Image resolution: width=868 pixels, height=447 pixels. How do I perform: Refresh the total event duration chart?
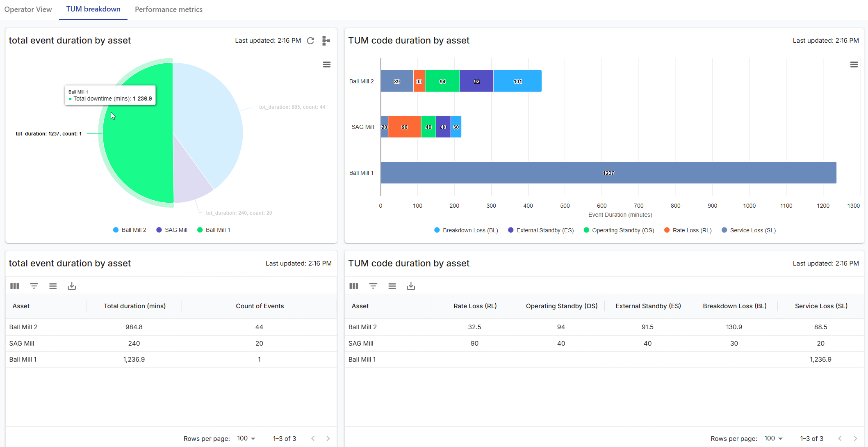point(310,41)
